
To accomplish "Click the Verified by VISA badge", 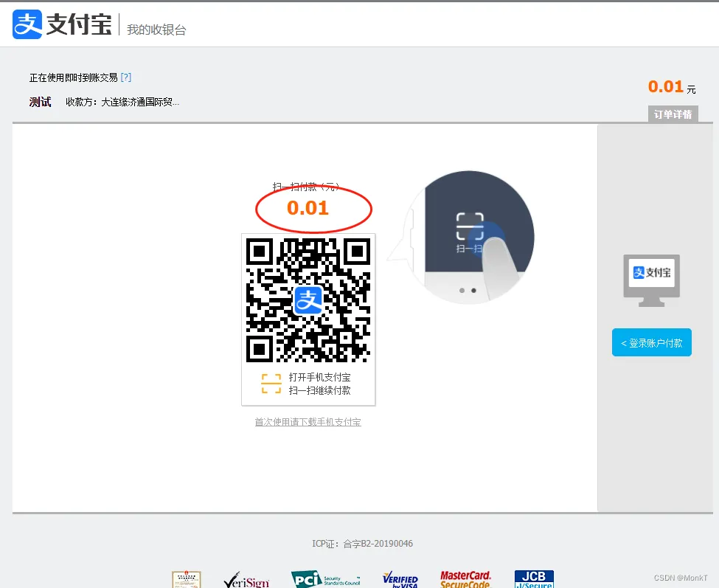I will pyautogui.click(x=400, y=580).
